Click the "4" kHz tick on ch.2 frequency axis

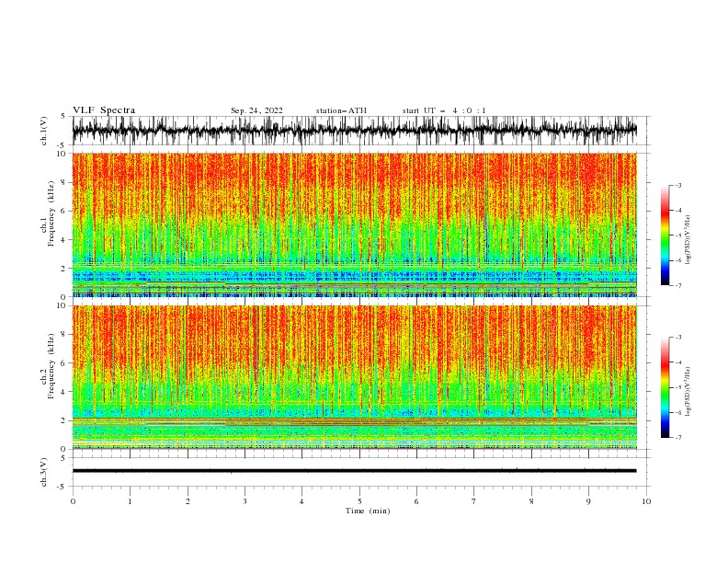[64, 392]
